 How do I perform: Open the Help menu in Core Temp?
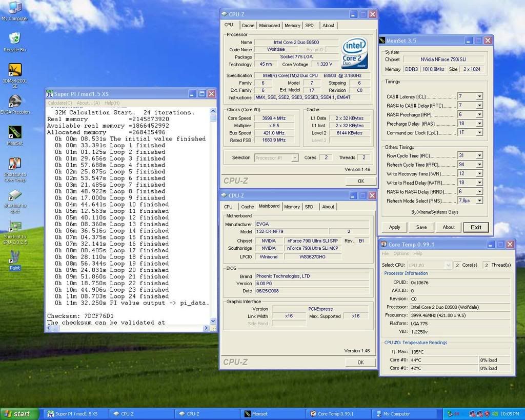(x=418, y=253)
